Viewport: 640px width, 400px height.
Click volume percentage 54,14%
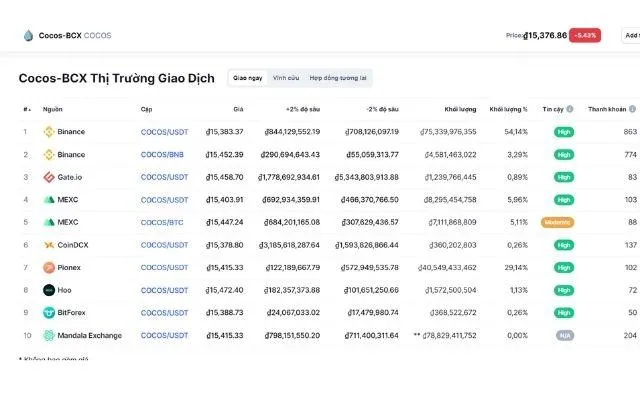[x=516, y=132]
